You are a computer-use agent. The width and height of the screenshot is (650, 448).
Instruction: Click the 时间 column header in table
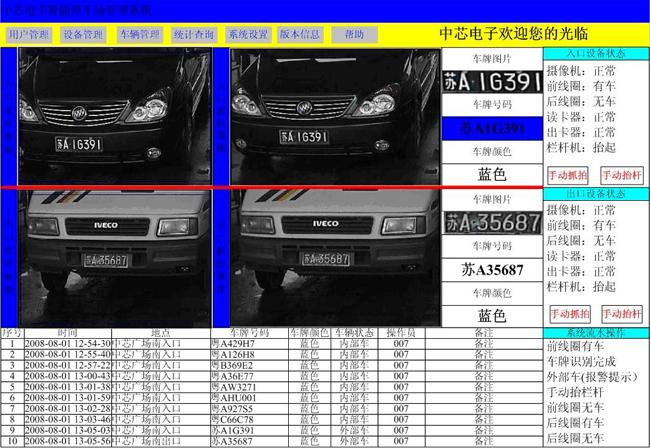coord(67,332)
